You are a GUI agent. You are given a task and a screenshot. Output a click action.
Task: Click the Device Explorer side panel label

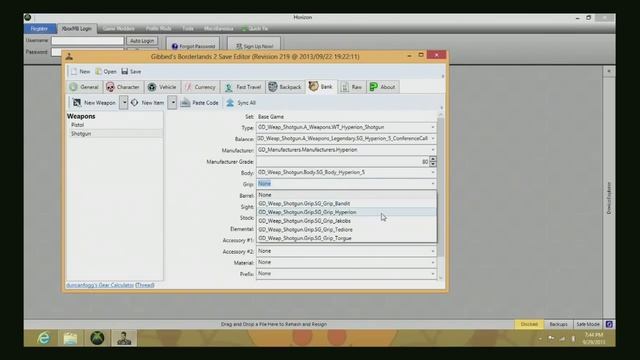[x=609, y=198]
